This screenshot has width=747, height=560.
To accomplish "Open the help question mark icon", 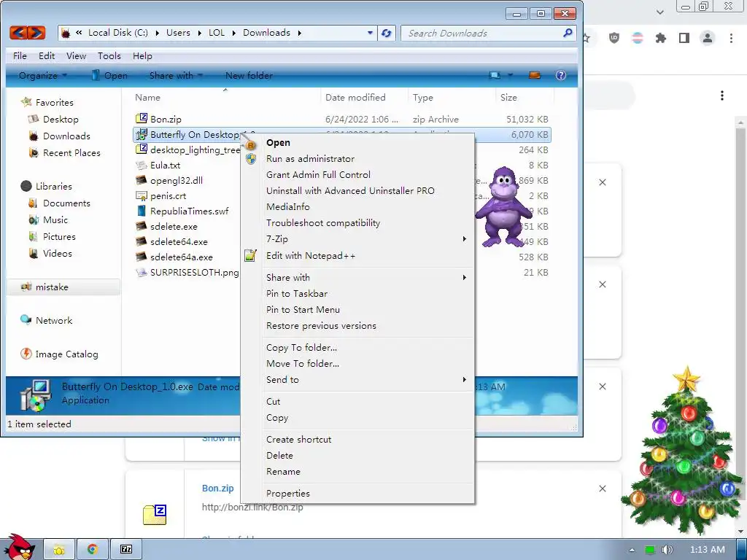I will tap(561, 75).
